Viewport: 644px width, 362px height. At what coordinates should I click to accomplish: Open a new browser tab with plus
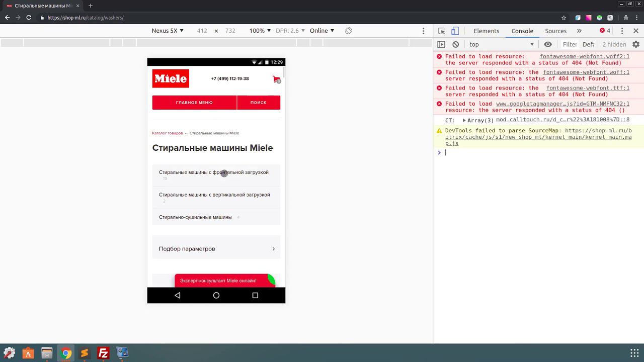click(91, 6)
